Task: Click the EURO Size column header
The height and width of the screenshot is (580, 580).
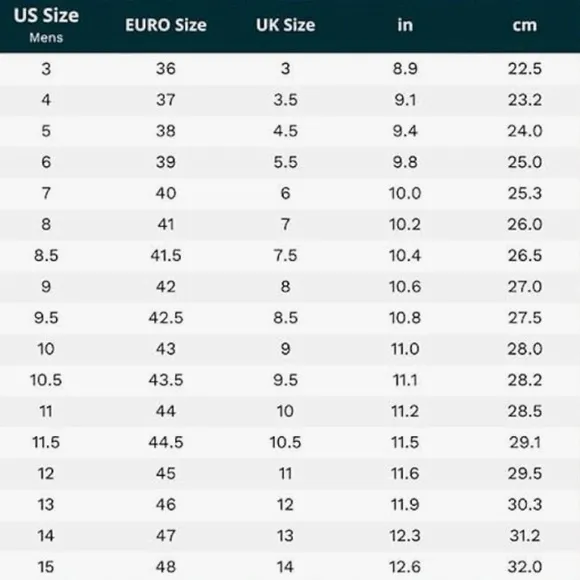Action: pos(166,25)
